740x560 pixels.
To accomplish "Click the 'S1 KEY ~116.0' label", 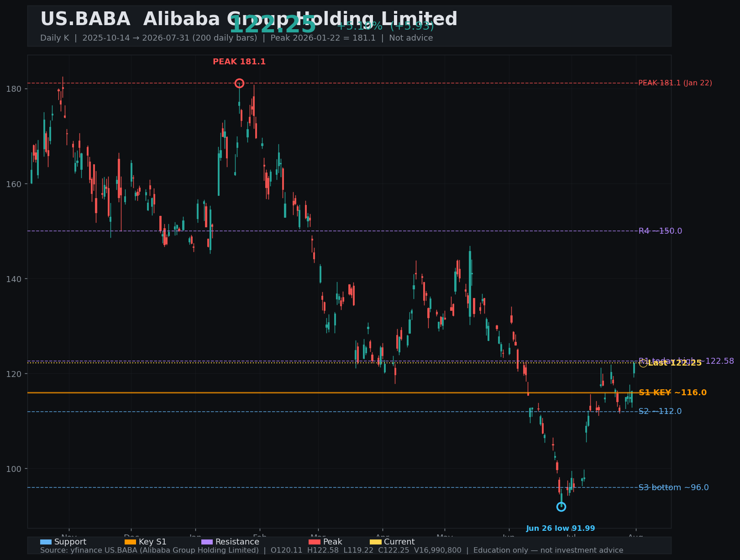I will coord(672,393).
